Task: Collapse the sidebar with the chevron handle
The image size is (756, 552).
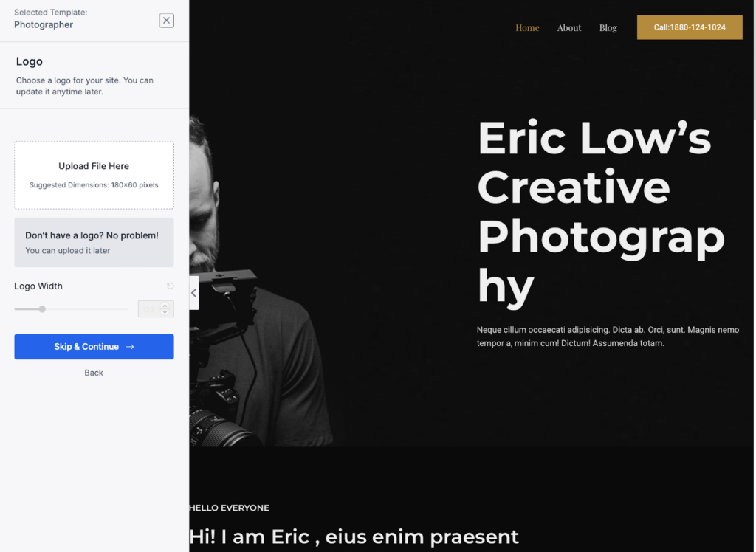Action: [194, 293]
